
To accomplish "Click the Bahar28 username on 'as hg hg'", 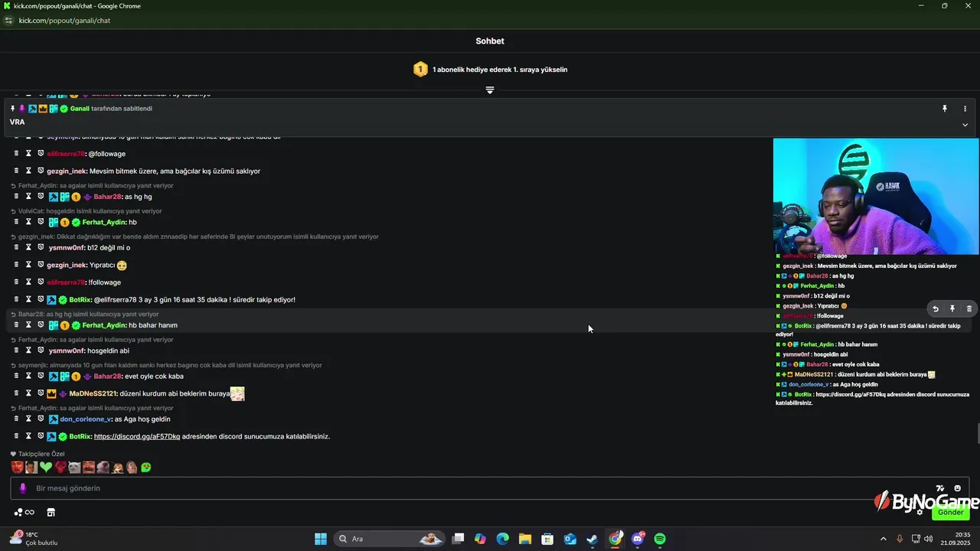I will point(108,197).
